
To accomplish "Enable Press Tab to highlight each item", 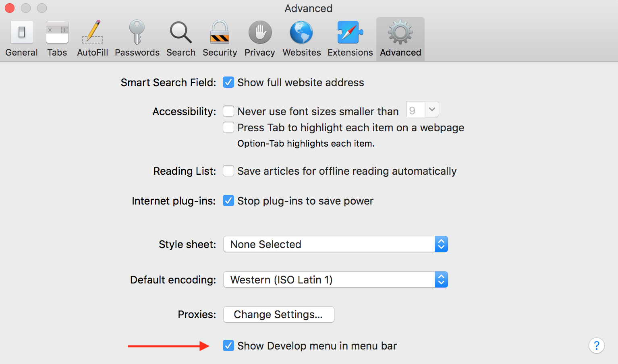I will [x=228, y=128].
